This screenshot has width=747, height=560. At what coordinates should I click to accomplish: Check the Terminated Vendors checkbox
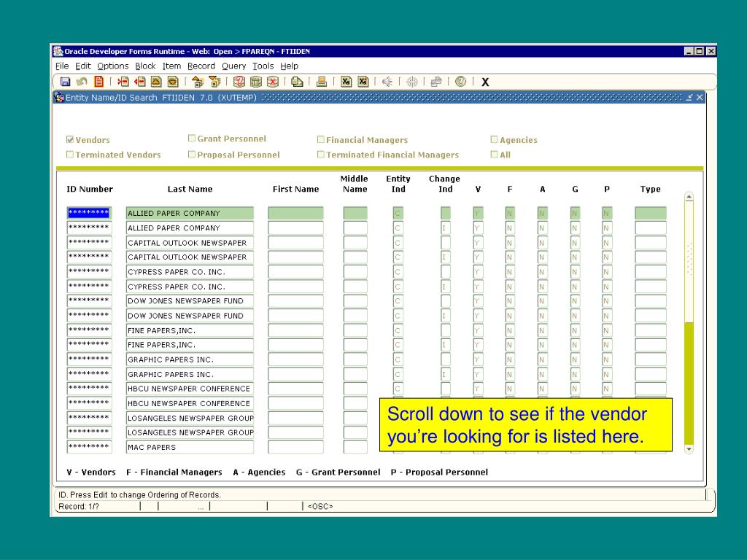coord(70,155)
